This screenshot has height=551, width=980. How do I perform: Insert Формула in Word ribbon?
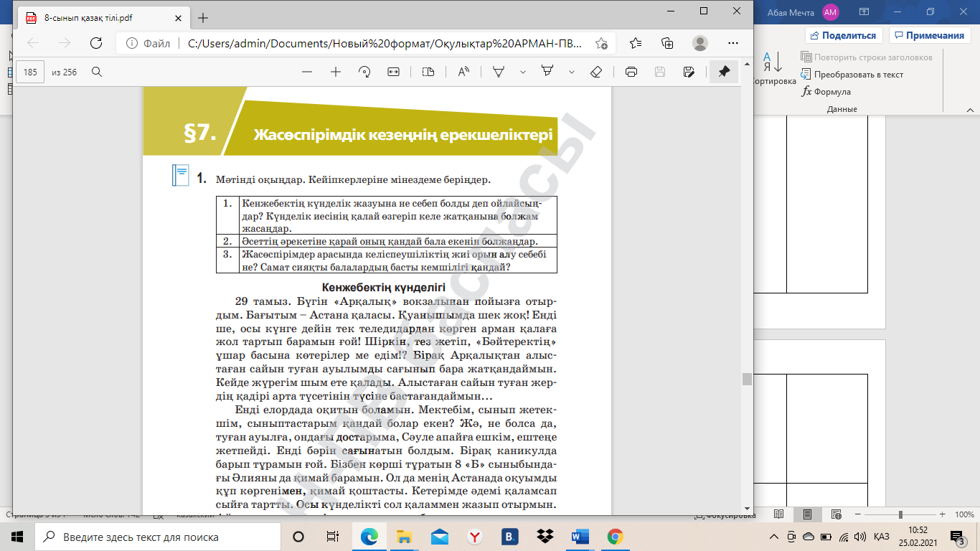click(826, 92)
